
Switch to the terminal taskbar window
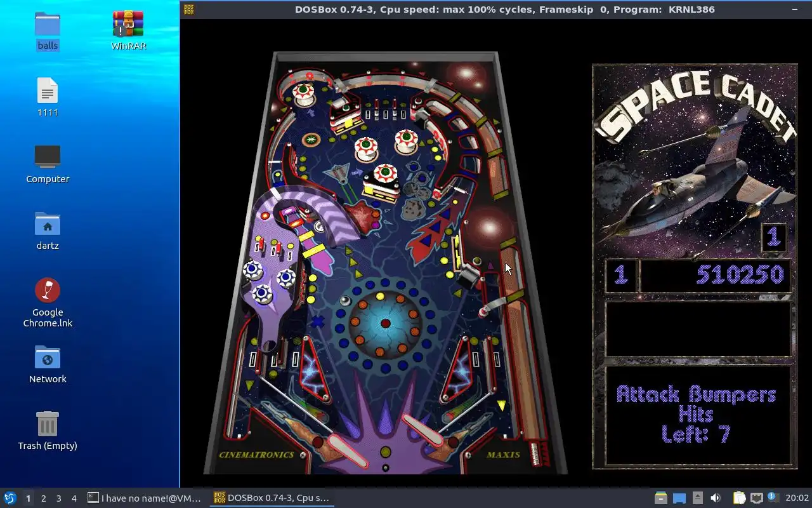(x=145, y=498)
